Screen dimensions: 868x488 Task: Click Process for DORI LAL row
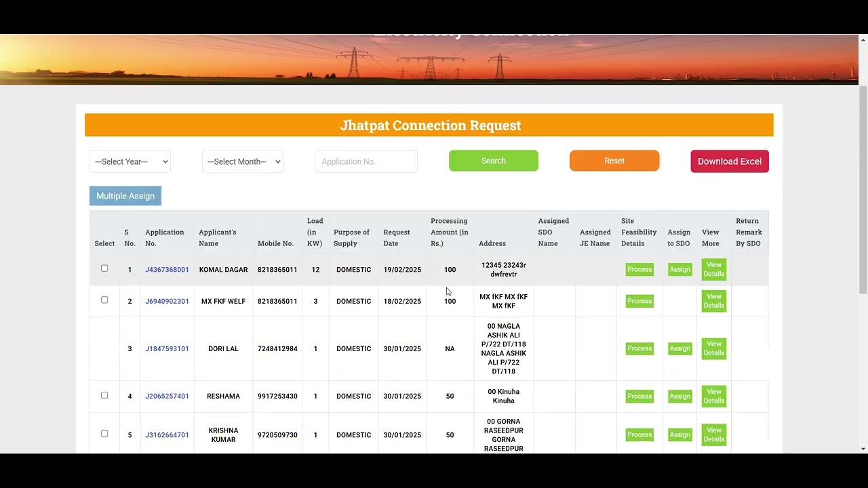(x=639, y=348)
